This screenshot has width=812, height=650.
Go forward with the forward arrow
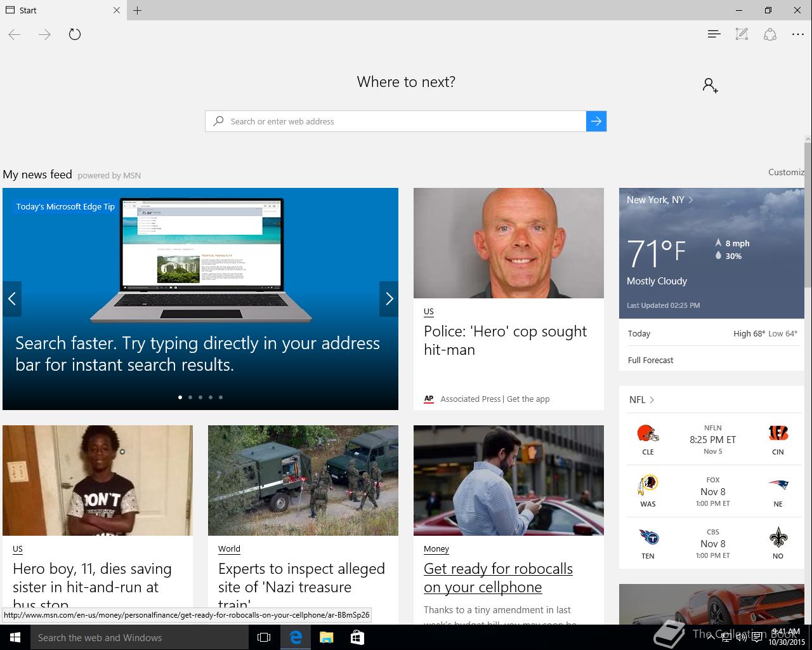(44, 34)
